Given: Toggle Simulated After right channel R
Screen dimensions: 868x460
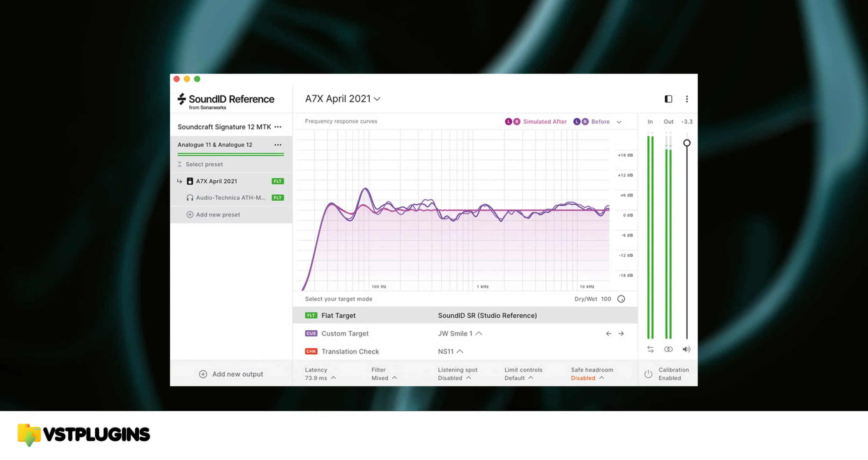Looking at the screenshot, I should pos(516,121).
